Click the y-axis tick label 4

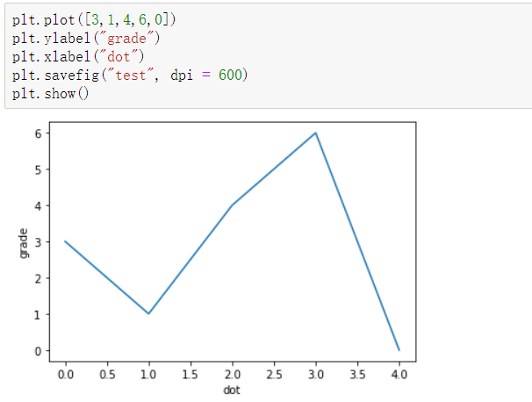coord(38,206)
